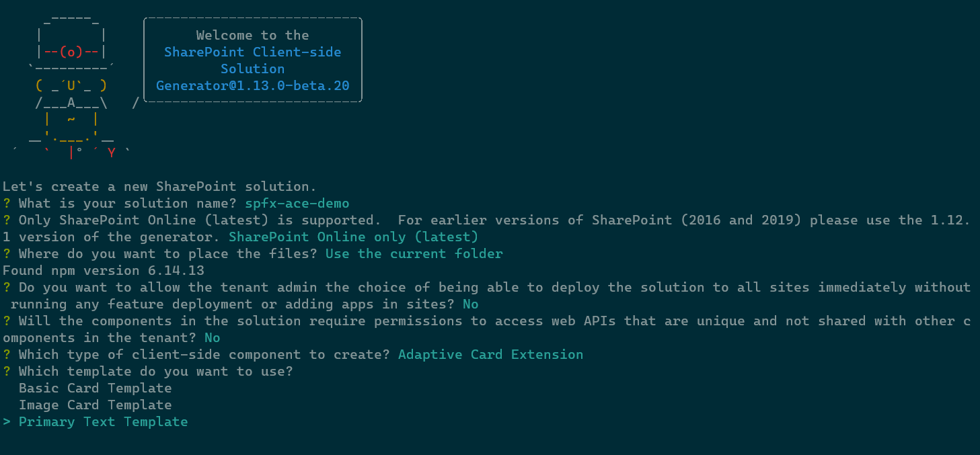Choose the Primary Text Template option

pos(103,422)
